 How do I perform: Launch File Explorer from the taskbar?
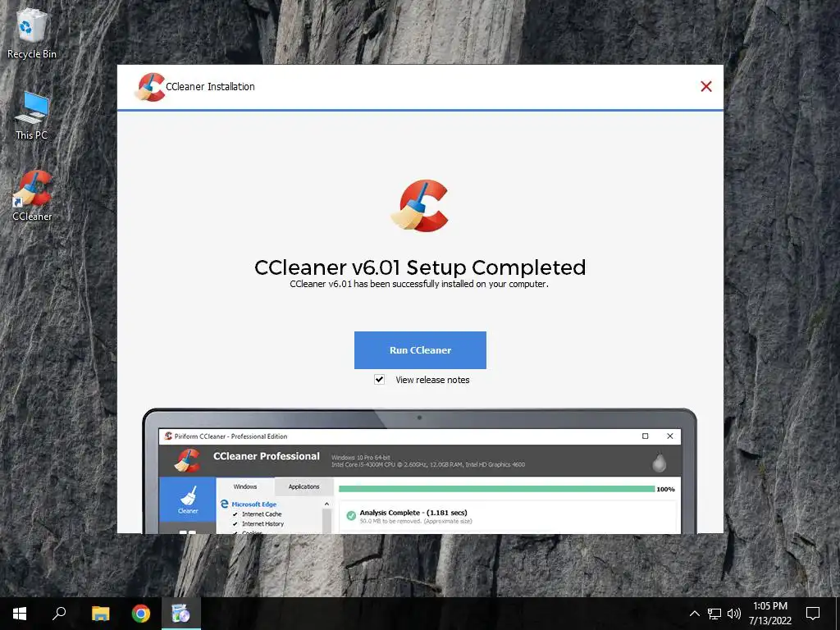coord(100,614)
